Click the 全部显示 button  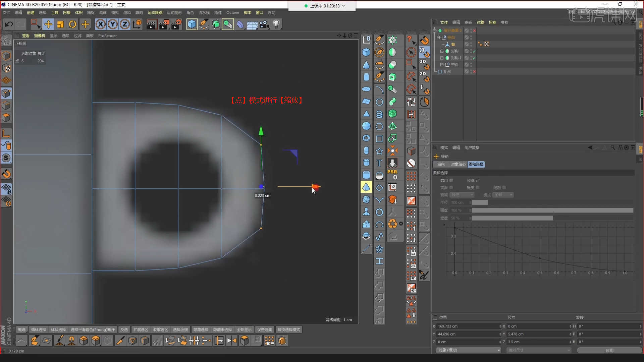point(244,329)
